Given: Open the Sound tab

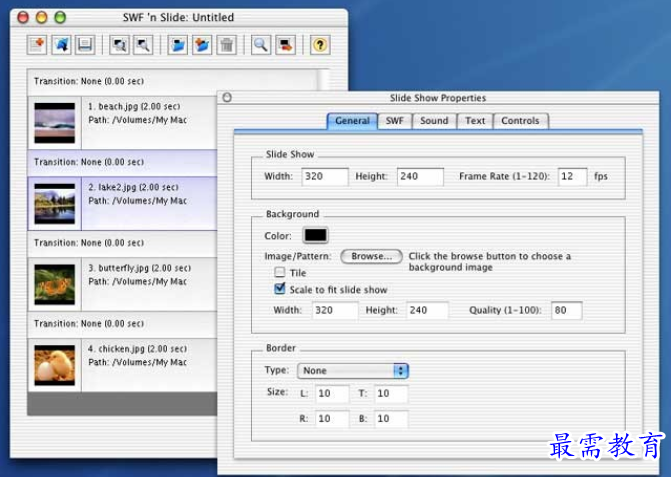Looking at the screenshot, I should (434, 121).
